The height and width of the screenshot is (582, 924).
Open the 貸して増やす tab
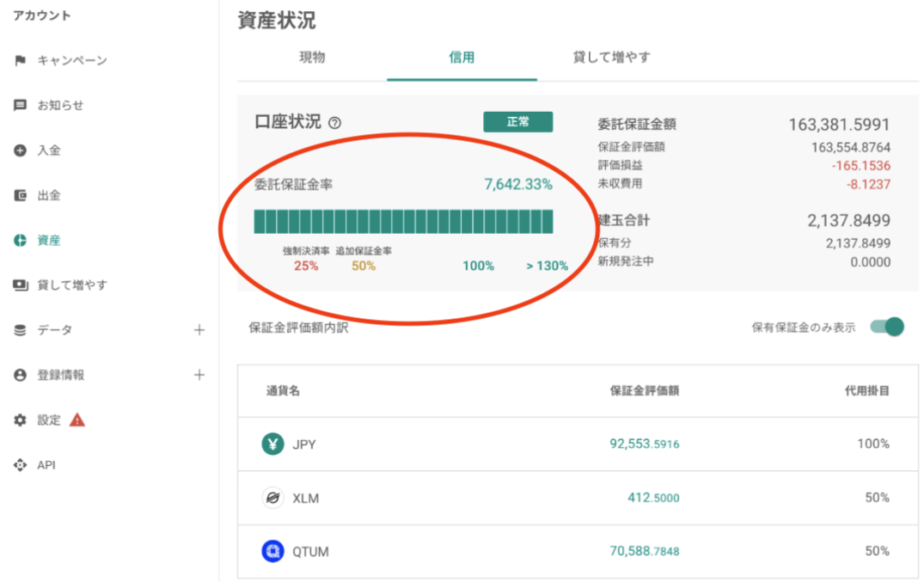pyautogui.click(x=611, y=58)
